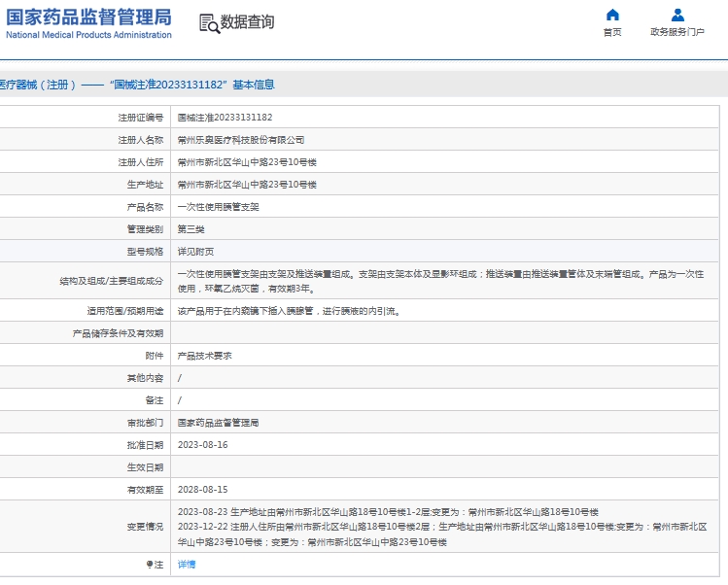Click the 批准日期 label
The height and width of the screenshot is (585, 728).
pyautogui.click(x=146, y=445)
